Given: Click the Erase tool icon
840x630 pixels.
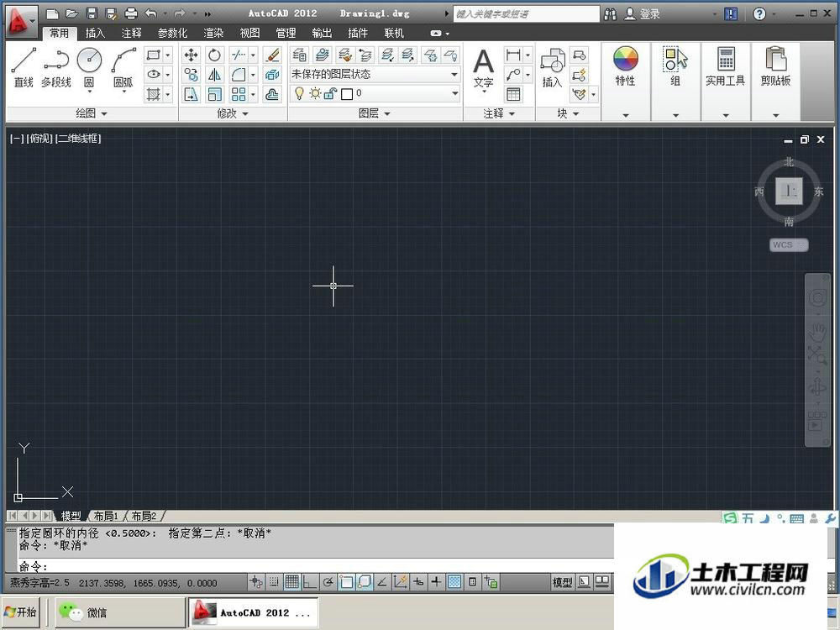Looking at the screenshot, I should tap(272, 55).
